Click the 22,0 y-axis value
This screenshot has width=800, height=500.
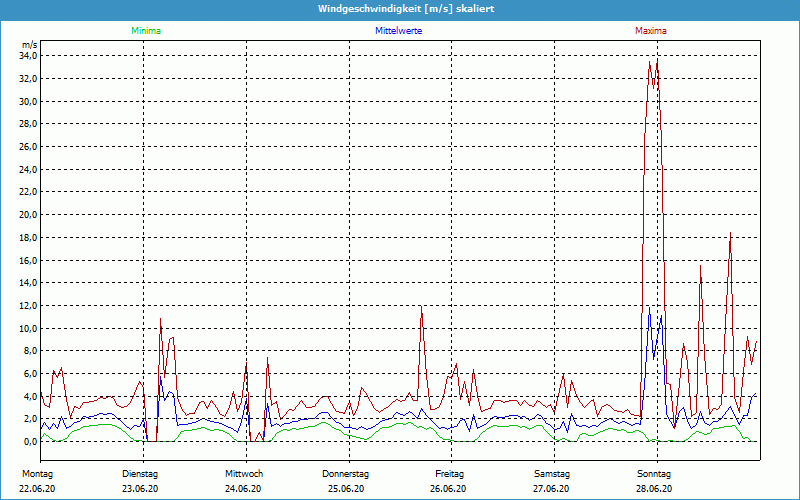pos(29,192)
